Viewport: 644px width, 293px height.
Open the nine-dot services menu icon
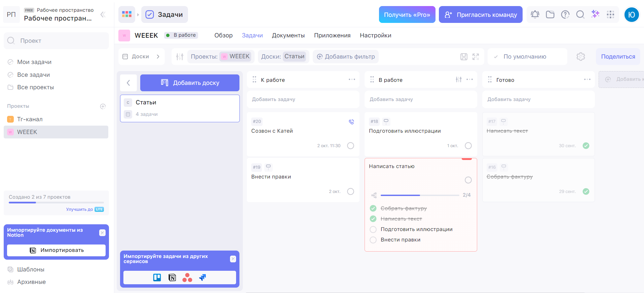pos(610,14)
